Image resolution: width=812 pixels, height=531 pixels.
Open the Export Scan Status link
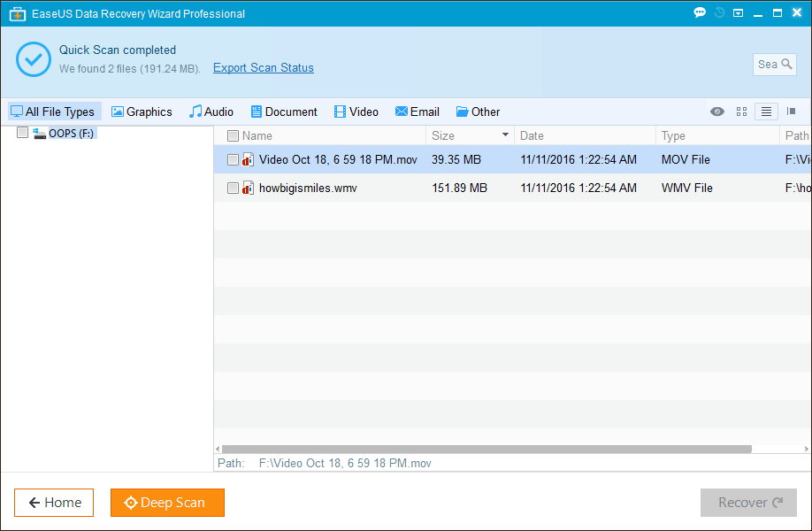coord(264,68)
